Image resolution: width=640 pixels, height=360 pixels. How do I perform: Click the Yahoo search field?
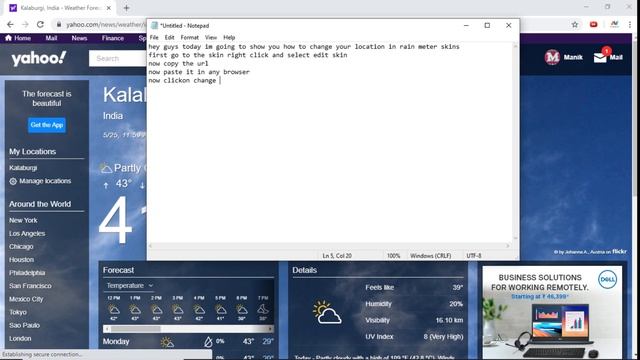tap(118, 58)
